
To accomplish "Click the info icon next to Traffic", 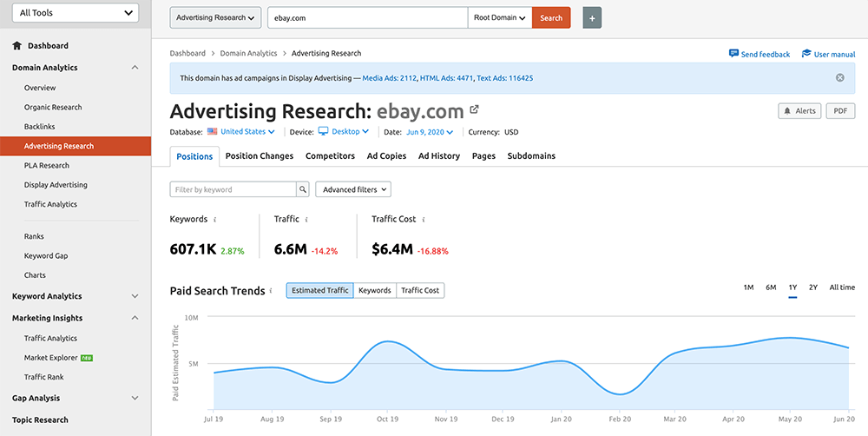I will click(306, 220).
